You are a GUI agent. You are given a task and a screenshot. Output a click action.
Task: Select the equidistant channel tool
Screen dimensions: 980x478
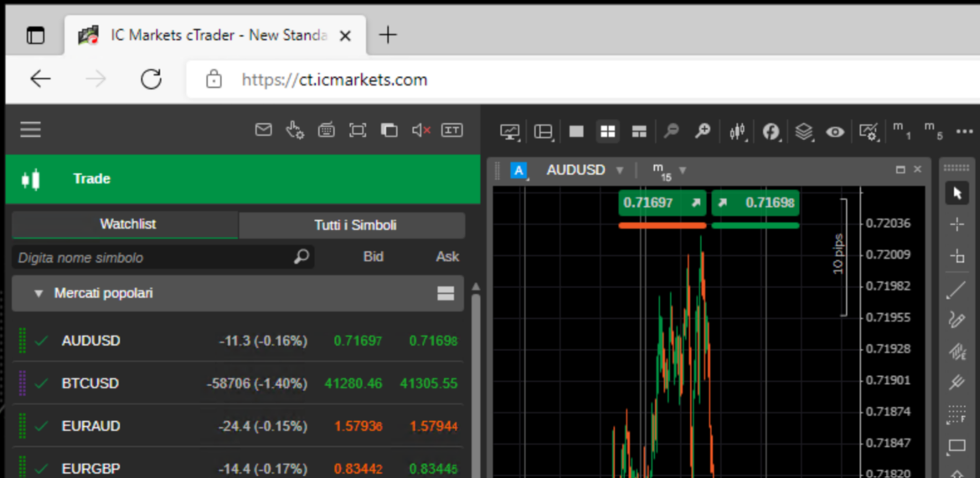coord(957,352)
